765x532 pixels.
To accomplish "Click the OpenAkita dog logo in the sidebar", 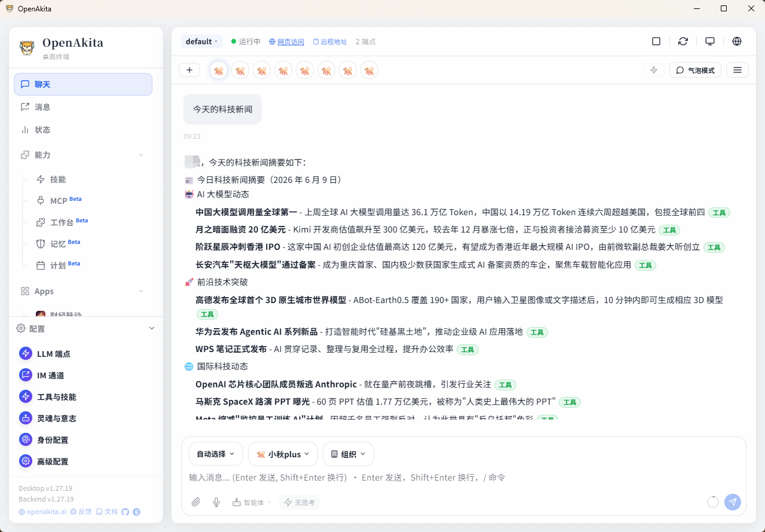I will pos(27,48).
